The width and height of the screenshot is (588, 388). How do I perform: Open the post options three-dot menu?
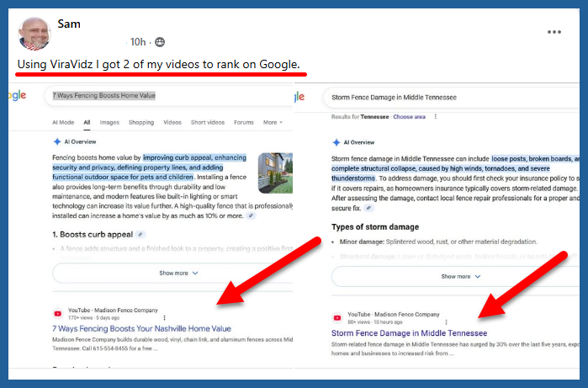(554, 32)
